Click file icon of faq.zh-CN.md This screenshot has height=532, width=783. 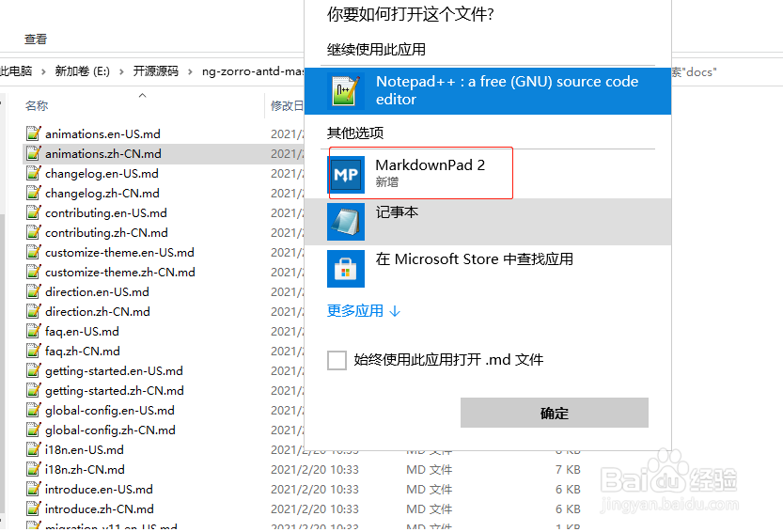pos(34,351)
